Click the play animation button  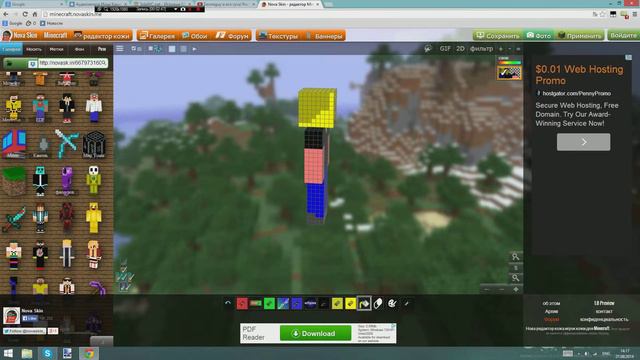point(194,49)
